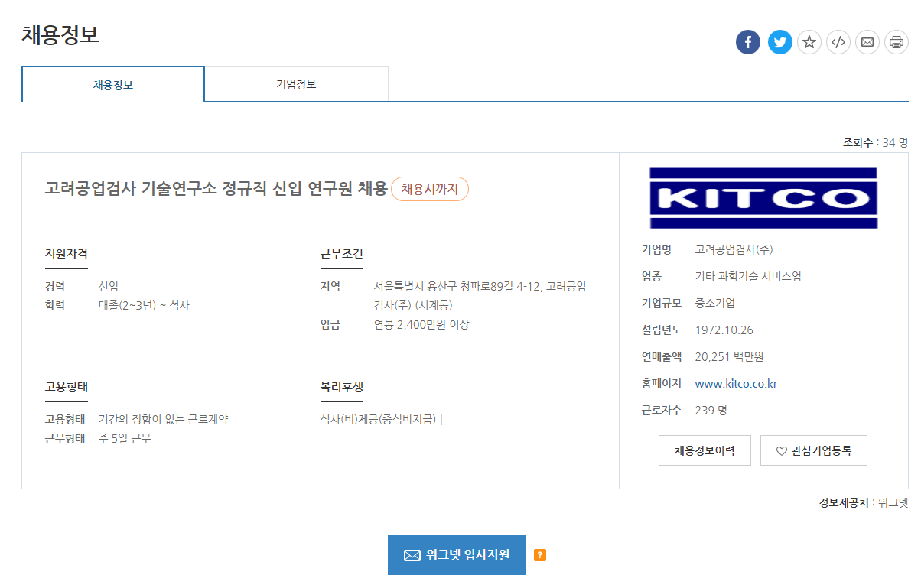Click the work schedule text 주 5일 근무
This screenshot has width=921, height=588.
coord(125,439)
